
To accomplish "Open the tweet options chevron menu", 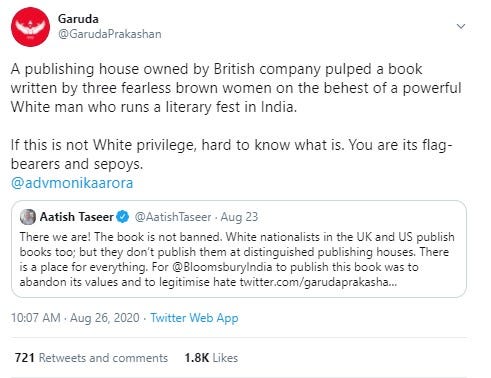I will click(461, 26).
